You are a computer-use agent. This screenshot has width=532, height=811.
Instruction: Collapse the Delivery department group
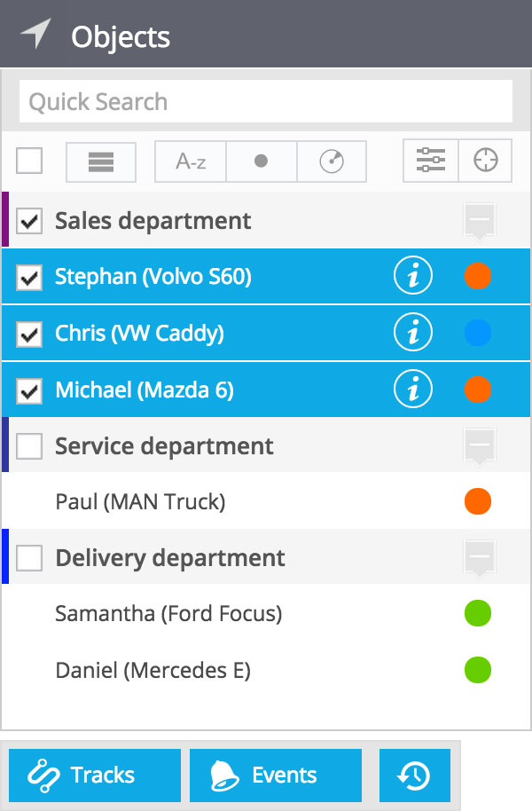(x=480, y=558)
